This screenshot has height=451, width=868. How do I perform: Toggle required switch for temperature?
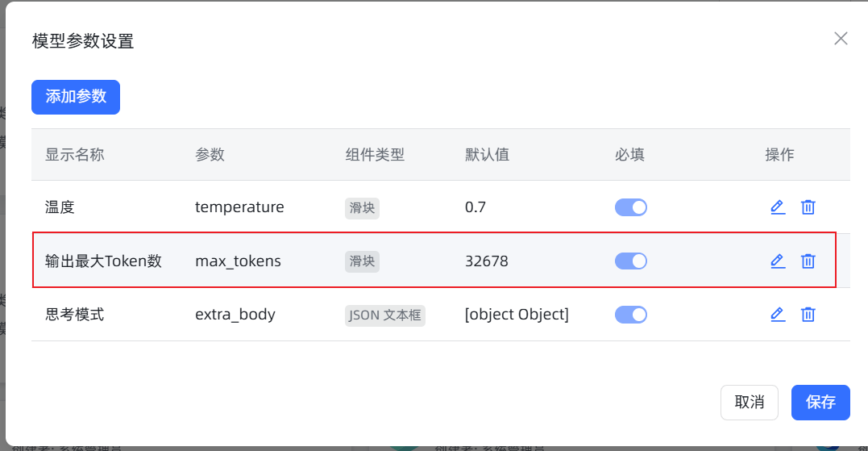click(630, 207)
